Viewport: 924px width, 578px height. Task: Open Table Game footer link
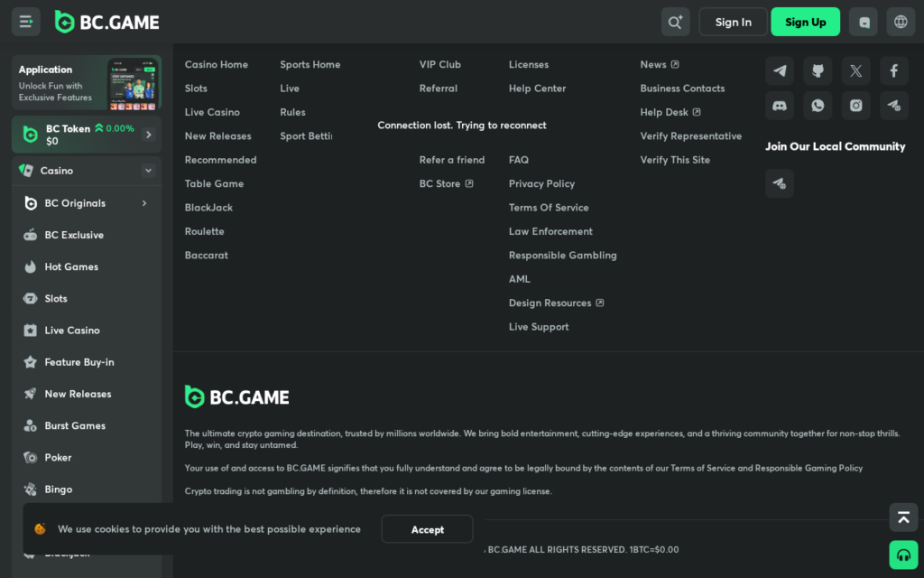[x=214, y=184]
